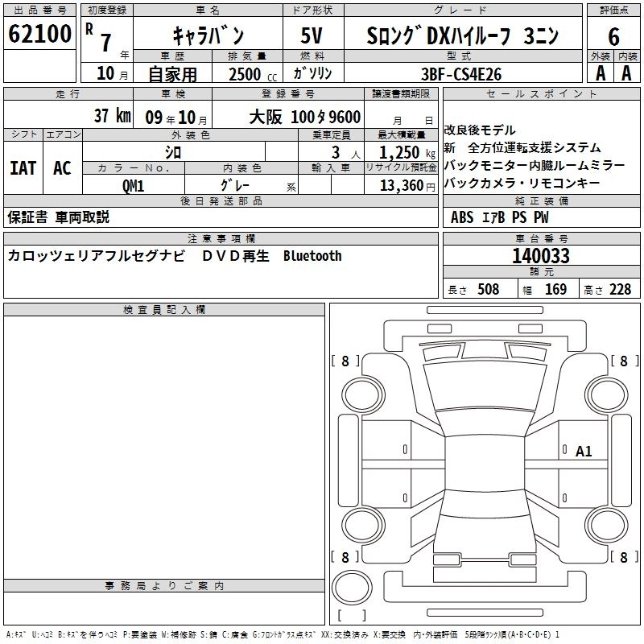This screenshot has width=644, height=644.
Task: Click the カロッツェリアフルセグナビ note text
Action: click(x=97, y=256)
